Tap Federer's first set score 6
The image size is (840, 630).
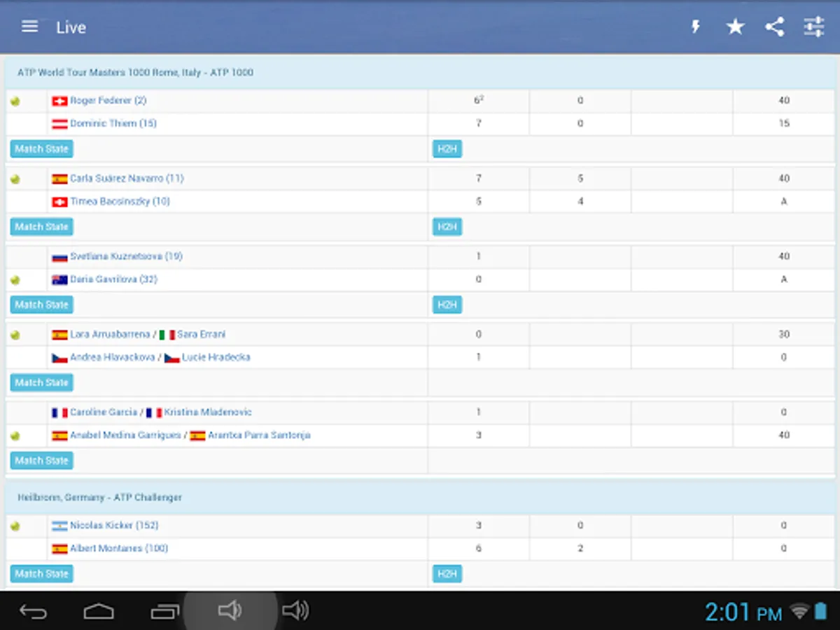pos(479,101)
